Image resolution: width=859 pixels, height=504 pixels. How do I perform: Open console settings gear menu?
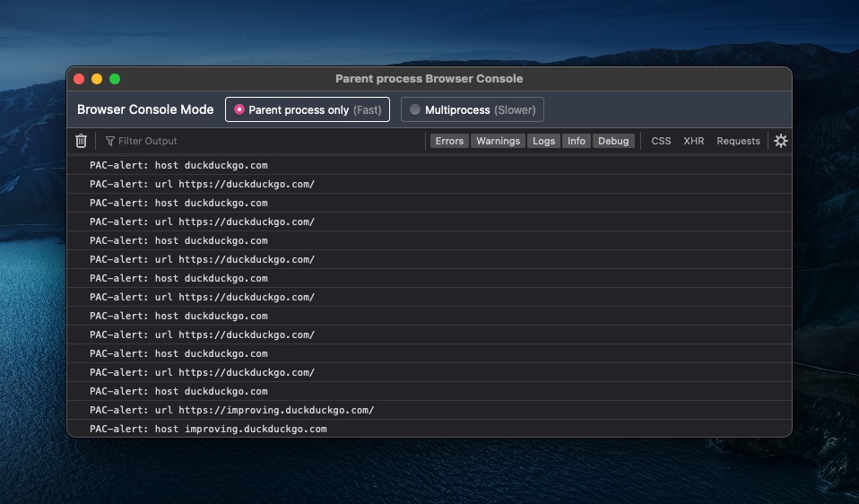[x=780, y=141]
